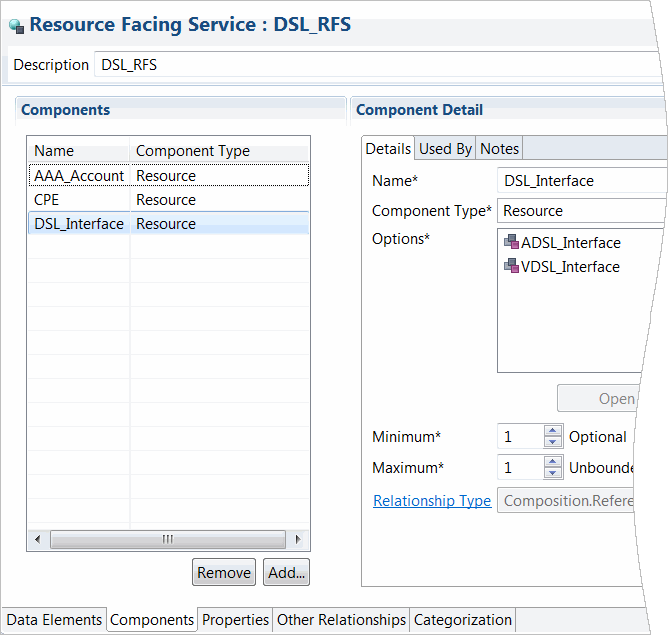Open the Properties tab
This screenshot has height=635, width=669.
click(x=235, y=620)
